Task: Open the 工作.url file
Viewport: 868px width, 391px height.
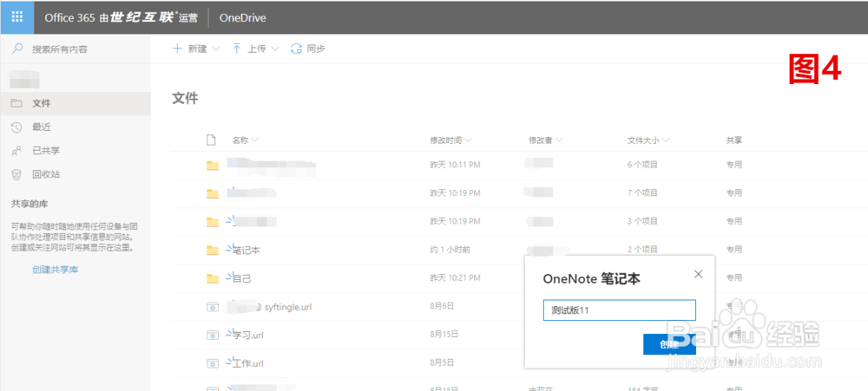Action: tap(248, 363)
